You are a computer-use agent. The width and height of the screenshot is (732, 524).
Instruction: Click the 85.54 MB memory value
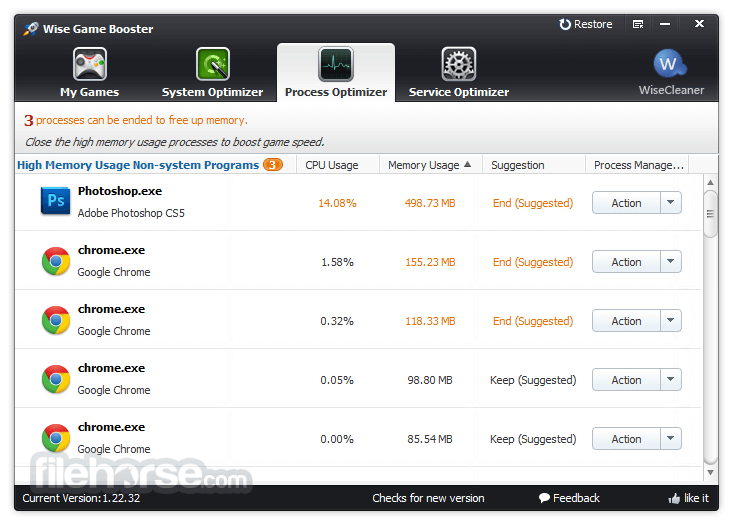point(429,439)
